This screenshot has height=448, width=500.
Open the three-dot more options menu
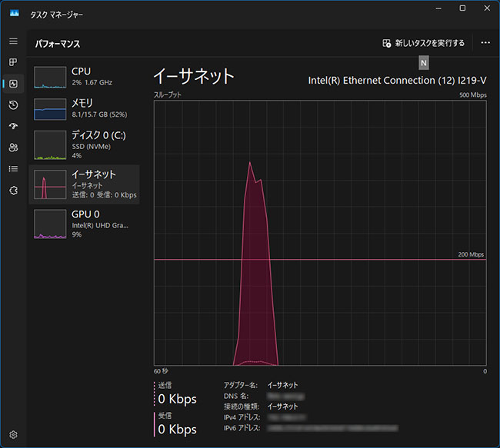tap(485, 43)
